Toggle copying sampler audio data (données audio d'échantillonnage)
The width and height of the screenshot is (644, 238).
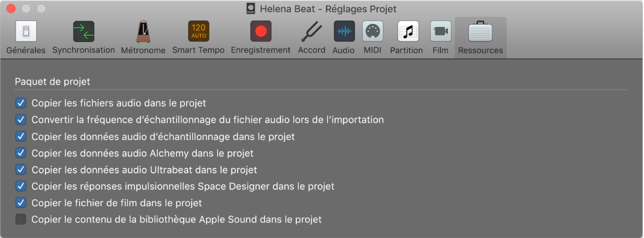click(x=21, y=136)
